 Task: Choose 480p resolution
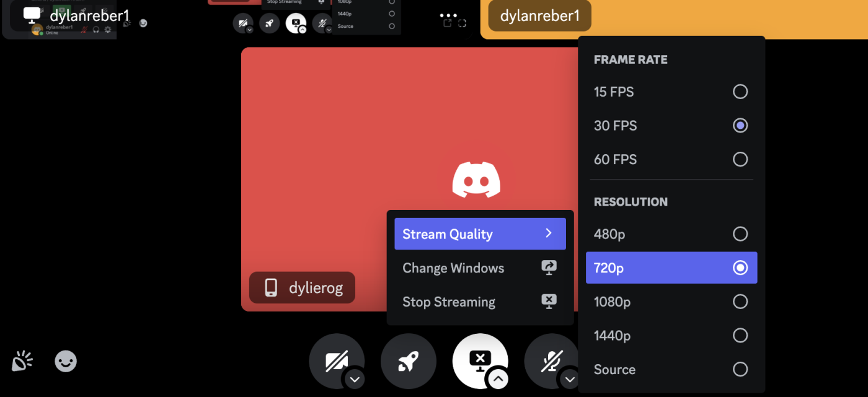tap(671, 234)
